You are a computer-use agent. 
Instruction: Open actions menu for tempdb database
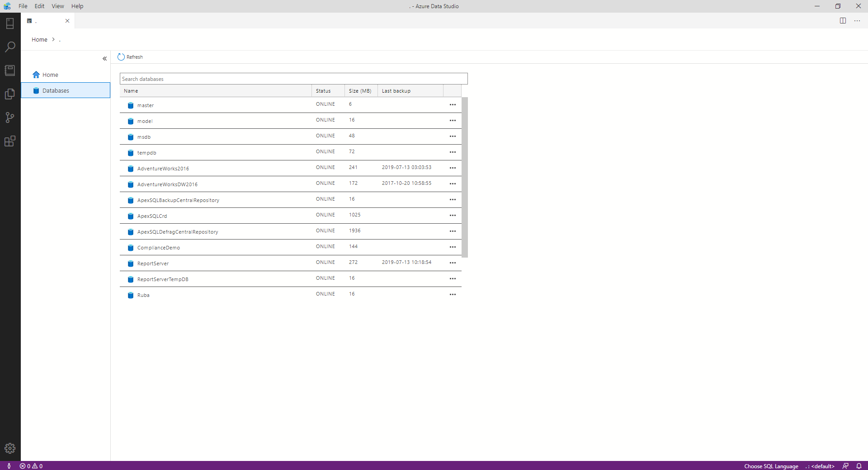click(453, 152)
